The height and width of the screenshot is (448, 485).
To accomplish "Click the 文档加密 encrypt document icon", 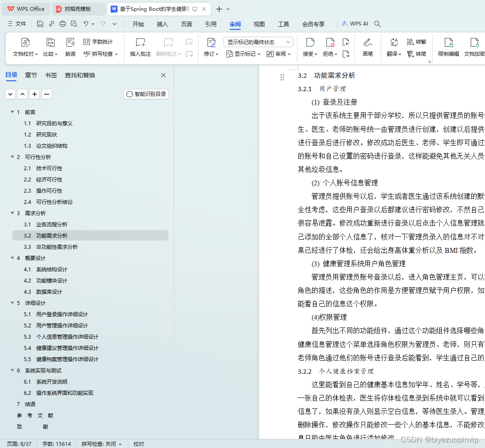I will coord(475,42).
